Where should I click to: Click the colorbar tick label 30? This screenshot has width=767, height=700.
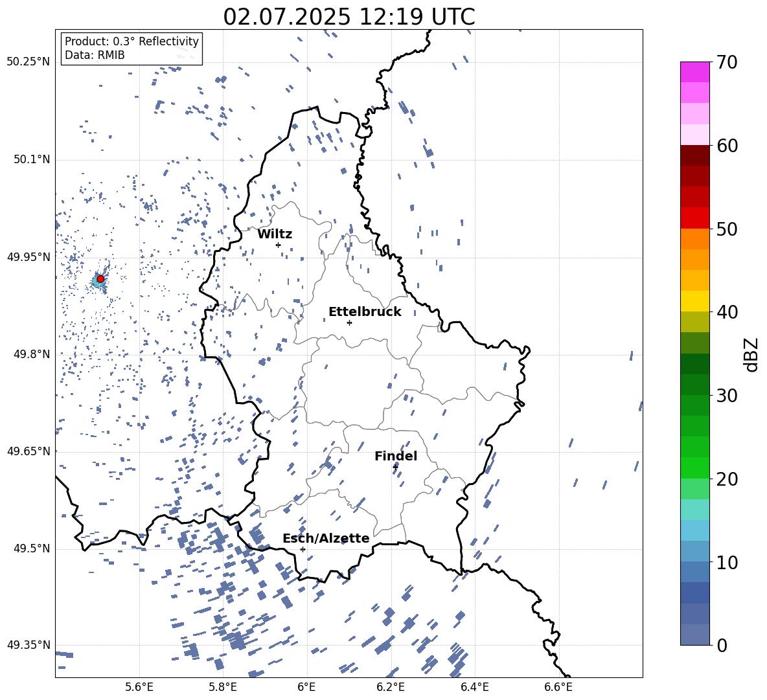(727, 396)
